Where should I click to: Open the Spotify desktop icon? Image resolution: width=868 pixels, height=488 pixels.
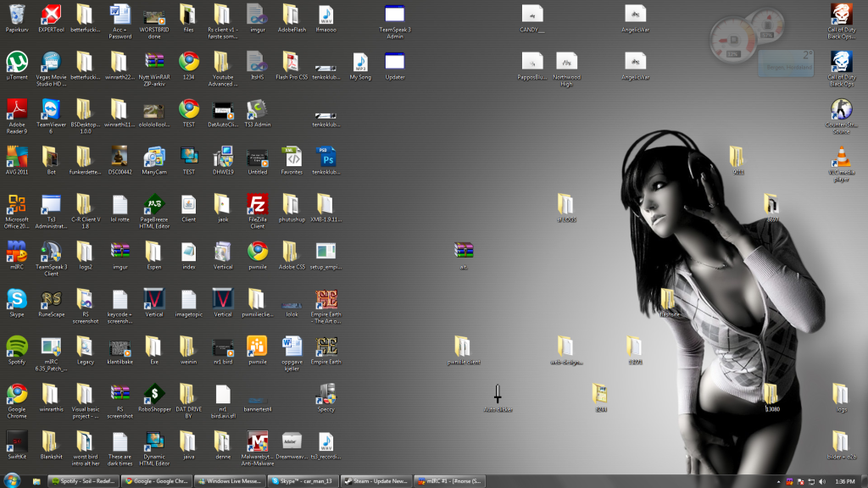[x=17, y=347]
